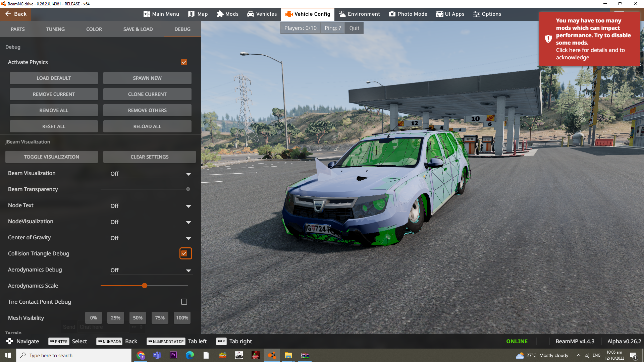The image size is (644, 362).
Task: Open Microsoft Edge from taskbar
Action: pyautogui.click(x=190, y=355)
